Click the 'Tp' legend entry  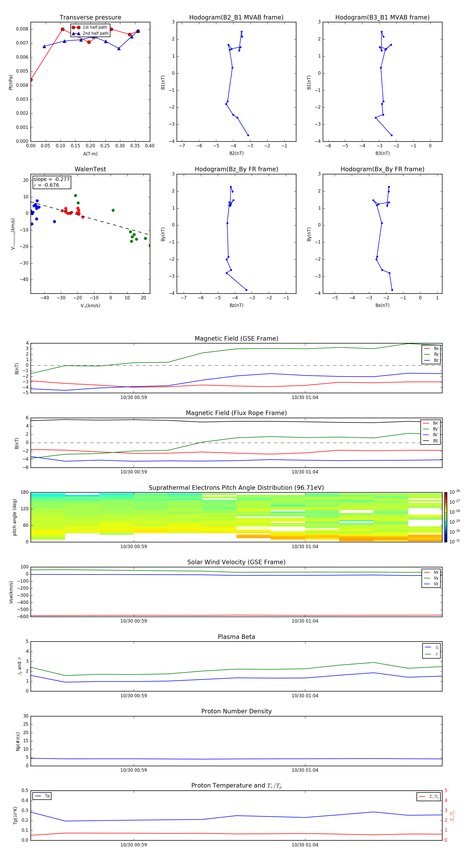[42, 796]
